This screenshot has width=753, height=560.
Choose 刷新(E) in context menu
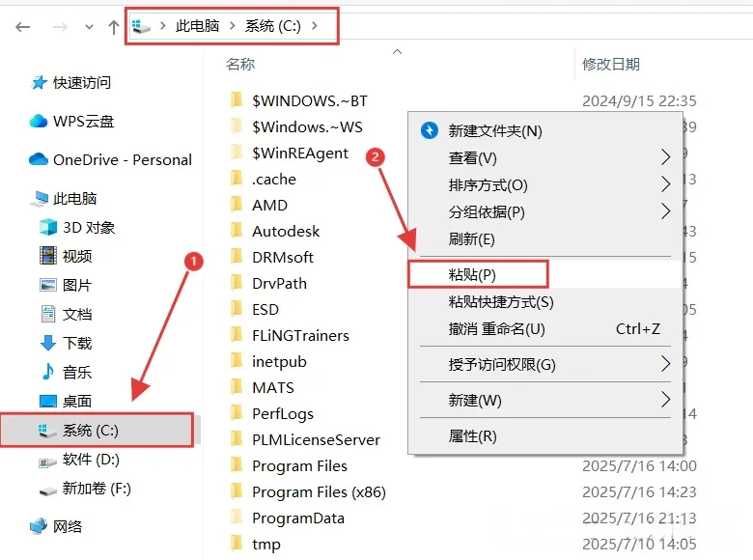(545, 238)
